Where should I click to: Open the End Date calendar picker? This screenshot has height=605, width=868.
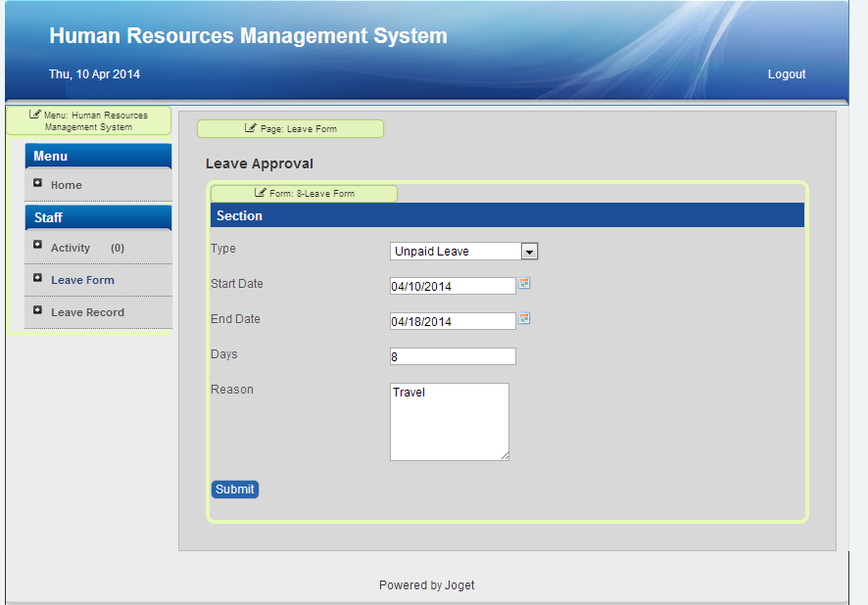pyautogui.click(x=524, y=318)
